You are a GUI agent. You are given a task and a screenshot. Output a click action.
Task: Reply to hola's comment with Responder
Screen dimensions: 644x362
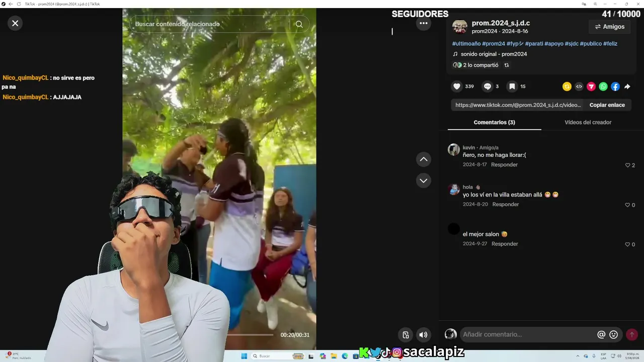tap(506, 205)
